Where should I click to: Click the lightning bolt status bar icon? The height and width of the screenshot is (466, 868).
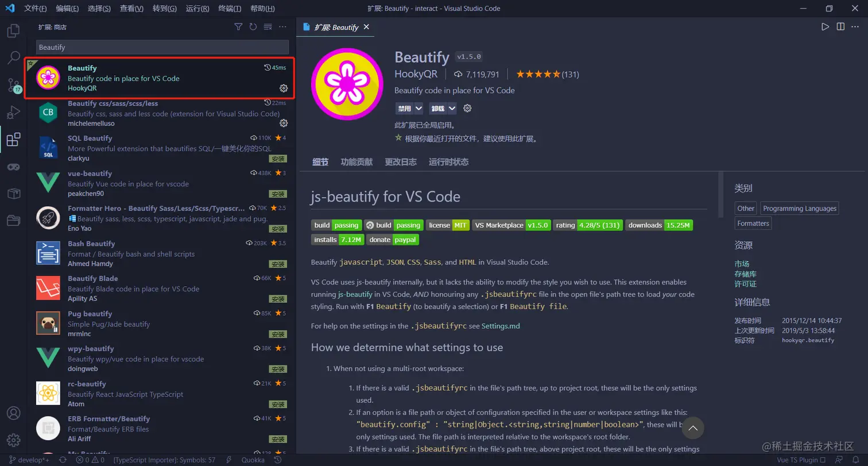point(229,460)
